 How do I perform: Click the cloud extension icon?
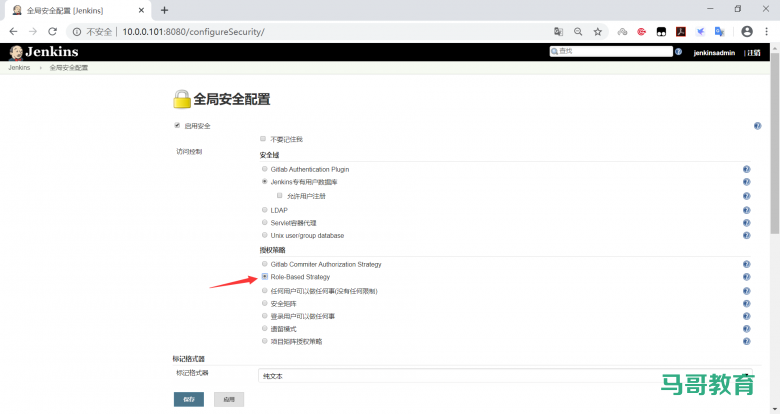tap(622, 32)
